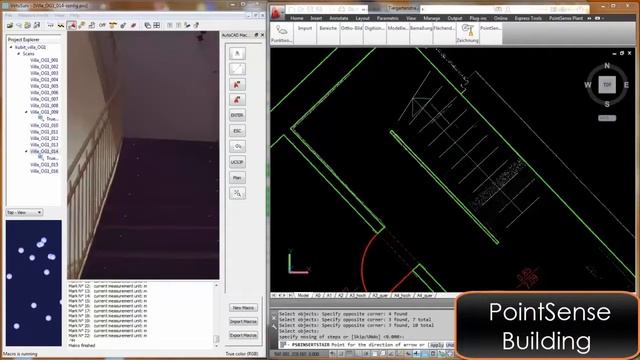
Task: Click the New Macro button
Action: 243,308
